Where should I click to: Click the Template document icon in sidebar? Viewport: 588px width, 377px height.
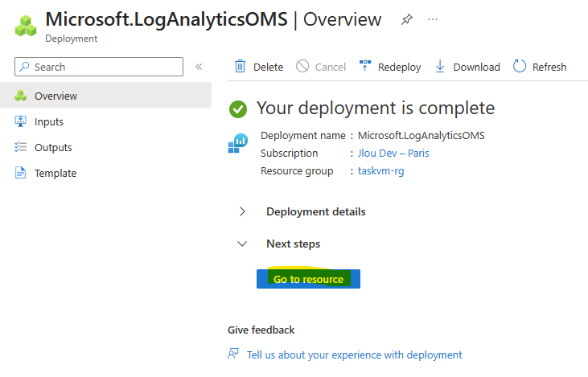[x=20, y=173]
